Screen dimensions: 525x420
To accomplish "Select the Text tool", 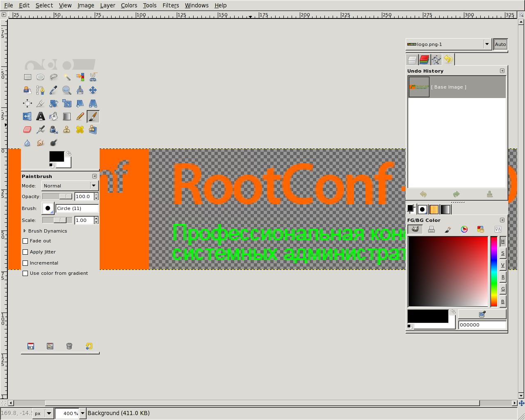I will pyautogui.click(x=41, y=116).
